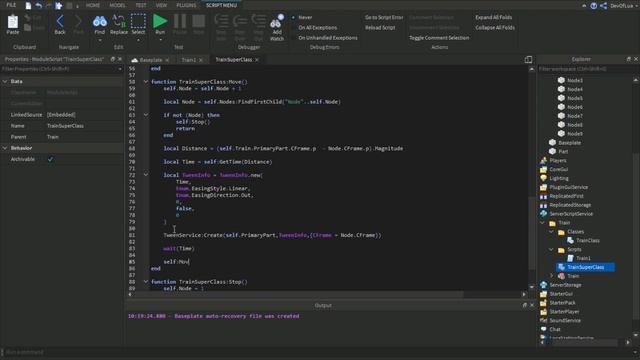Select ServerScriptService in Explorer
640x360 pixels.
[571, 214]
